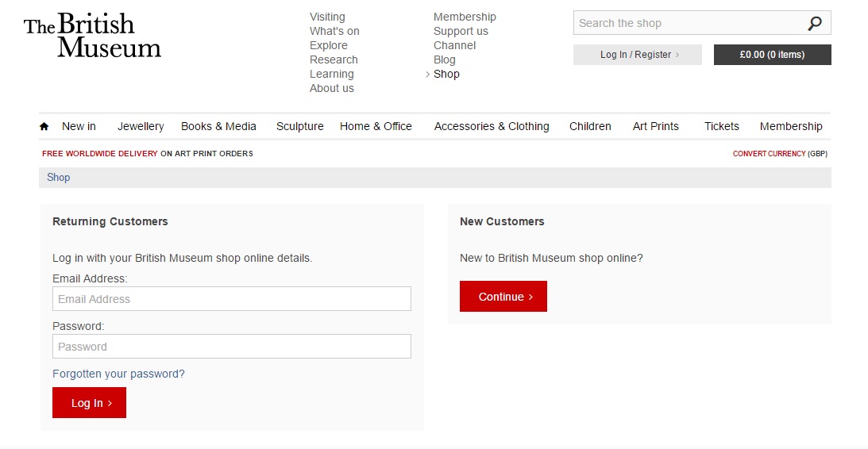Browse Accessories & Clothing

492,127
